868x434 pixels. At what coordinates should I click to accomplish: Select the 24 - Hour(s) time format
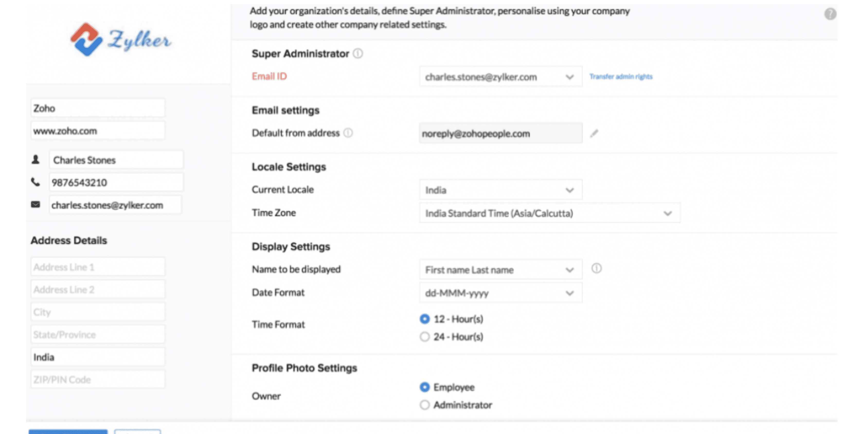(425, 337)
